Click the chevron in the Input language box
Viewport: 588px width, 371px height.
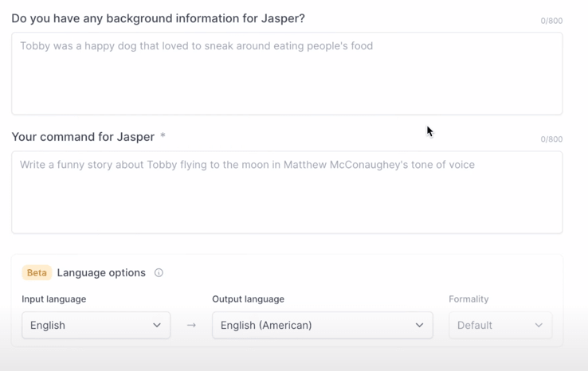[x=157, y=325]
